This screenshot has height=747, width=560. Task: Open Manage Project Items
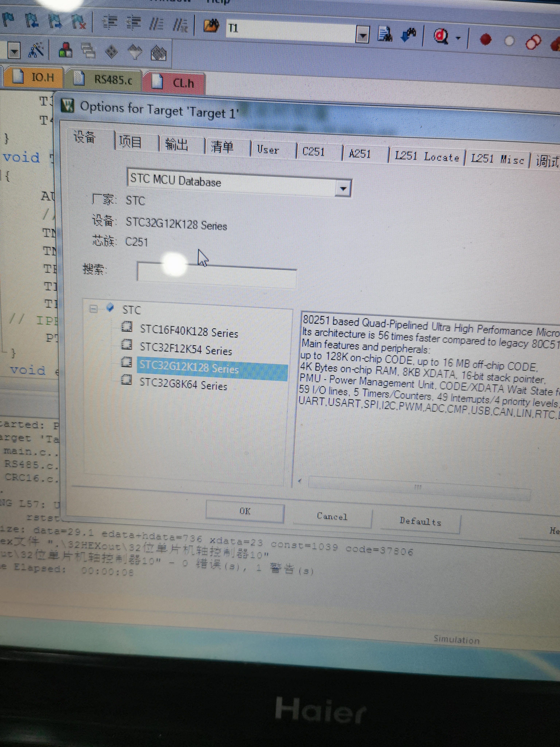[x=65, y=51]
